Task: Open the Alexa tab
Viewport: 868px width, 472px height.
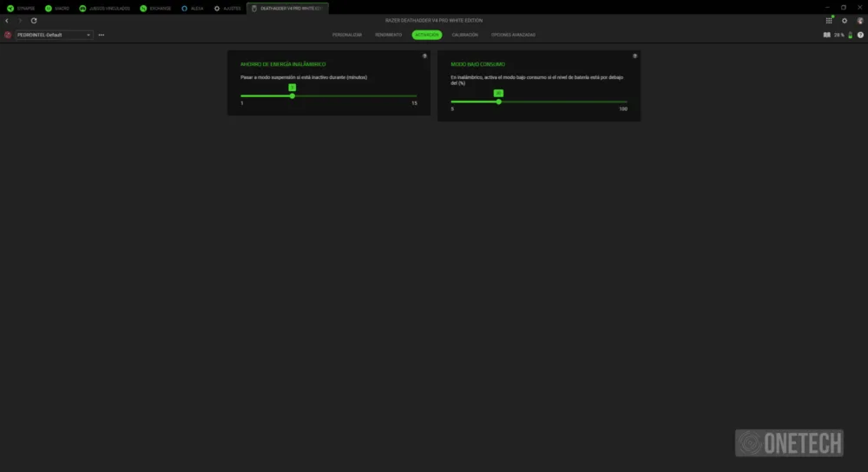Action: pos(193,9)
